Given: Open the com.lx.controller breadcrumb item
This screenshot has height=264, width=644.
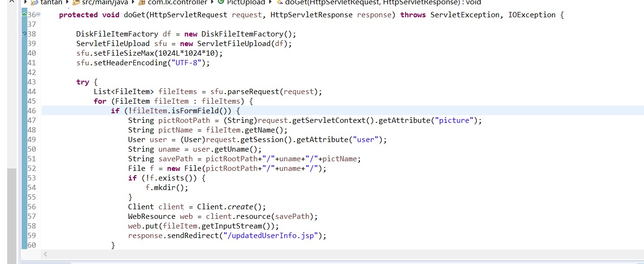Looking at the screenshot, I should coord(173,2).
